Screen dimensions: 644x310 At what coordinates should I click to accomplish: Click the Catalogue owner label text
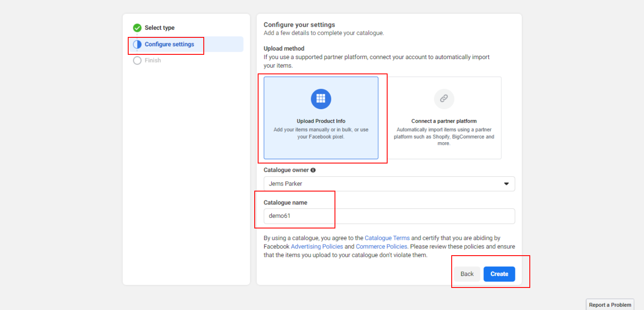[286, 170]
